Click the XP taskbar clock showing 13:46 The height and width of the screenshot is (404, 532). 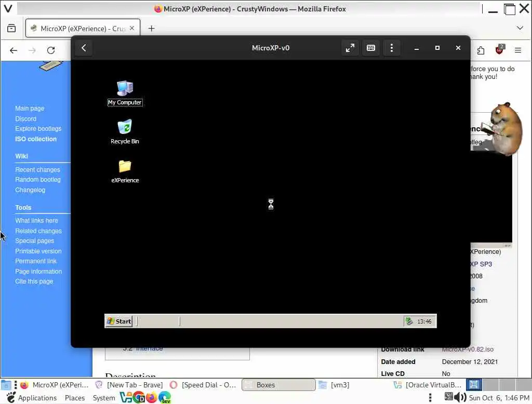(x=424, y=321)
